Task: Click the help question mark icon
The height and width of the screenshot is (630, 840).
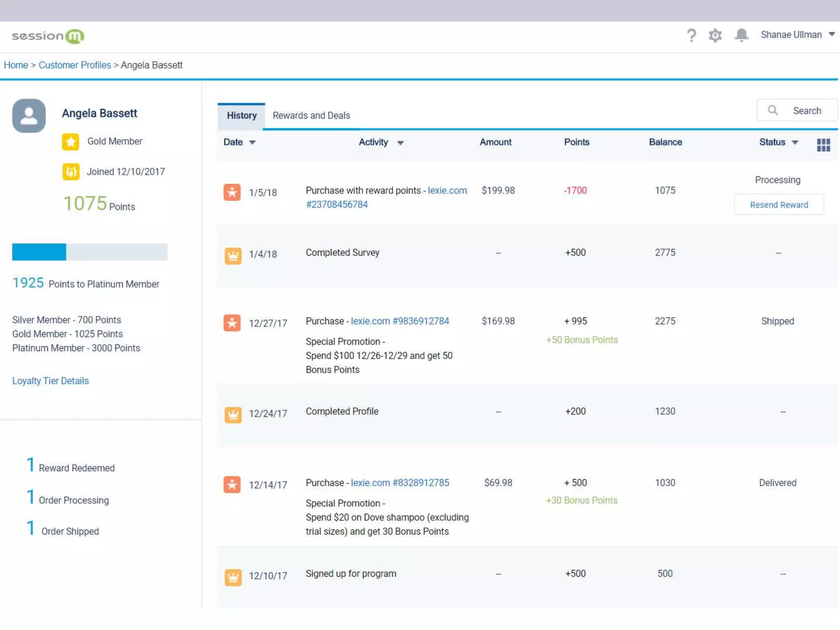Action: 691,35
